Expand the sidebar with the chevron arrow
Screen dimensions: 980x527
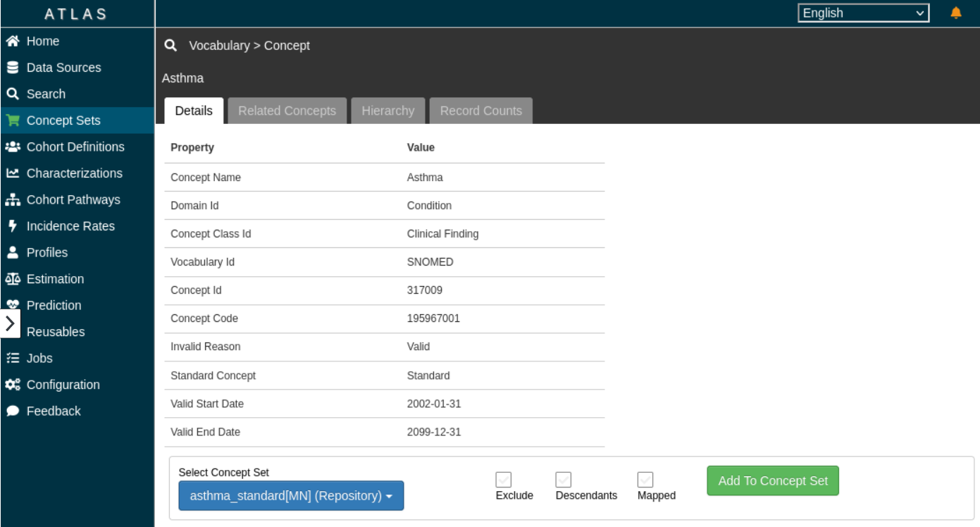point(10,323)
